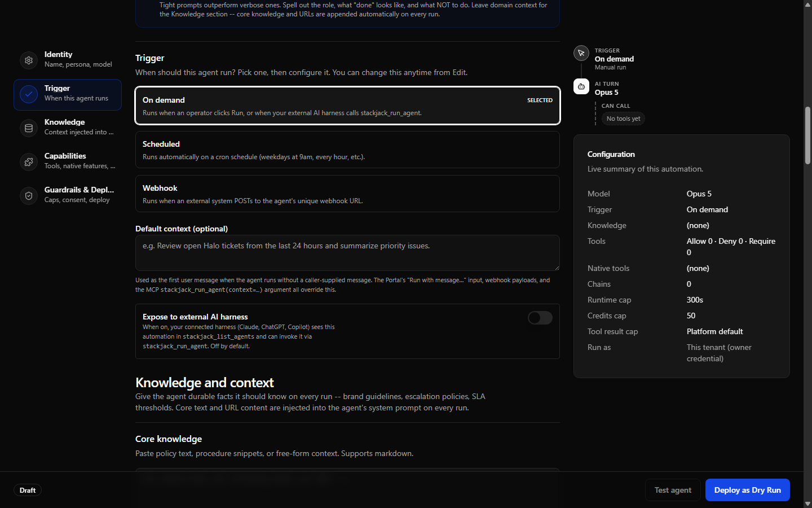Click the Trigger checkmark icon in sidebar
812x508 pixels.
[x=29, y=94]
